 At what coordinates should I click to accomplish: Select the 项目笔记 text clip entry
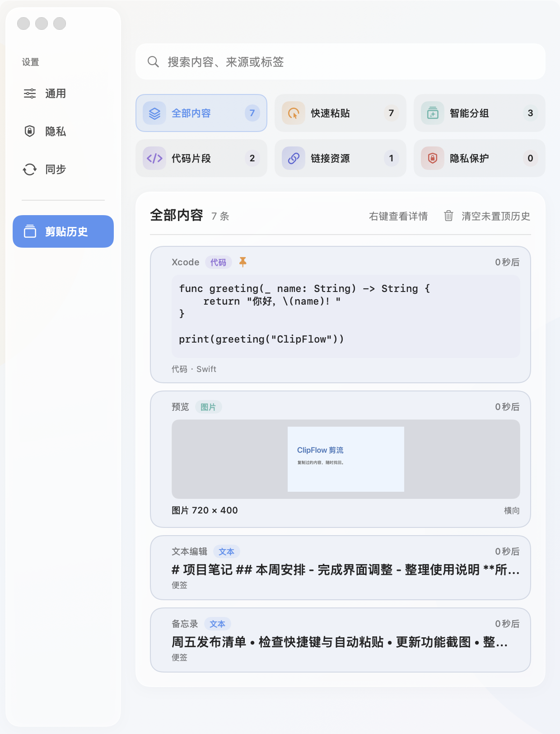341,568
